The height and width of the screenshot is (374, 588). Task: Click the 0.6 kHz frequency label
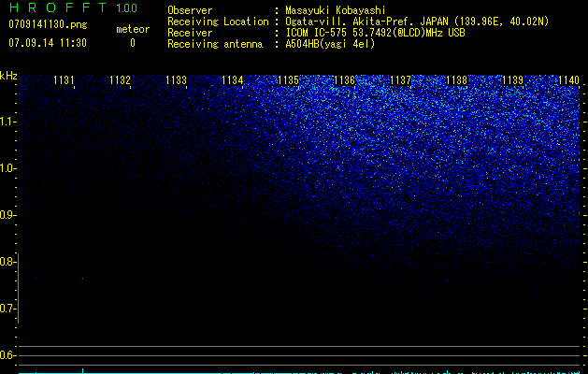[7, 355]
